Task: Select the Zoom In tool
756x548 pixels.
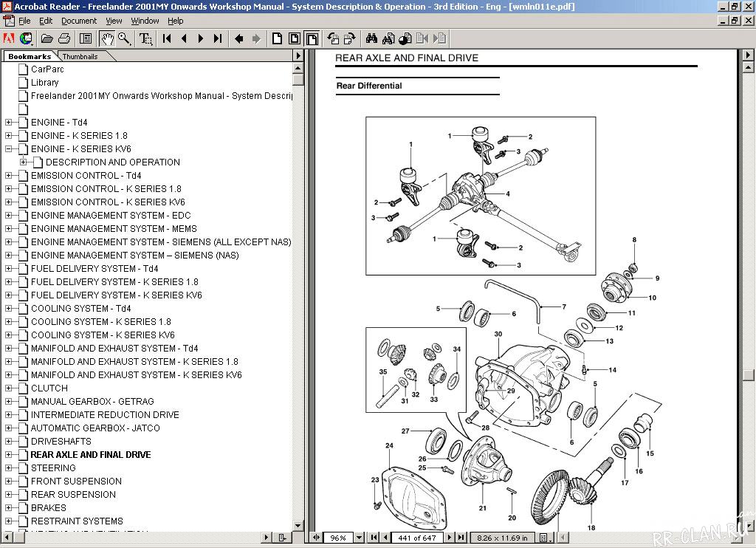Action: point(123,38)
